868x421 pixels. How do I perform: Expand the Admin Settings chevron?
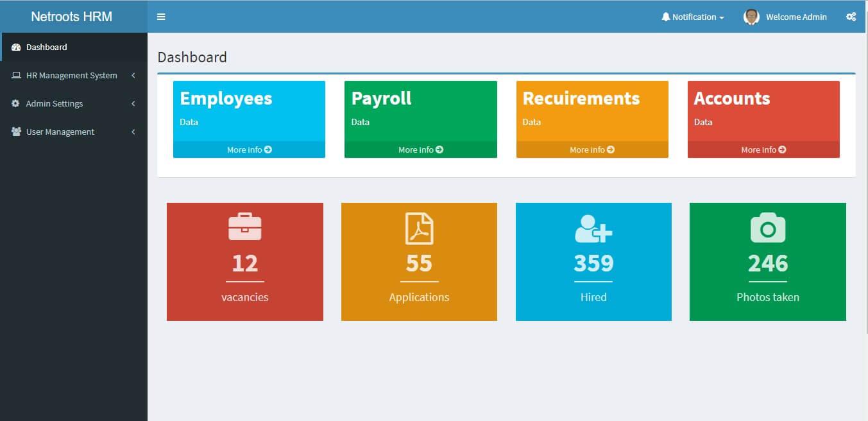133,103
